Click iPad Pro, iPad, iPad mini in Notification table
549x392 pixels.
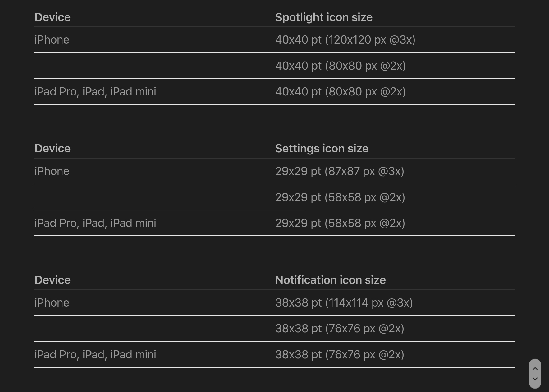[x=95, y=355]
